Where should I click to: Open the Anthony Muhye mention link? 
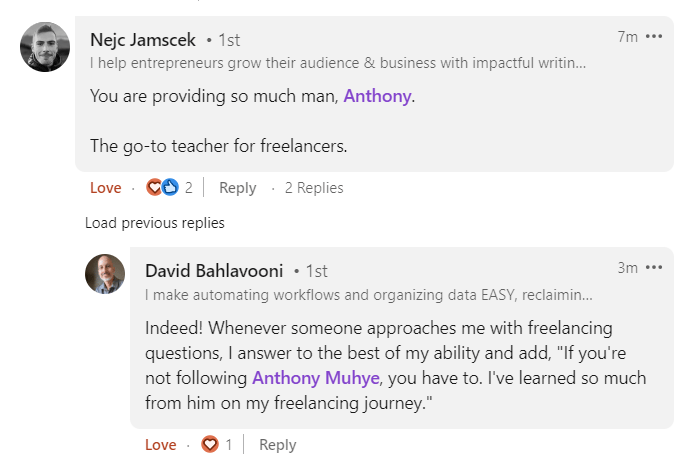[316, 378]
